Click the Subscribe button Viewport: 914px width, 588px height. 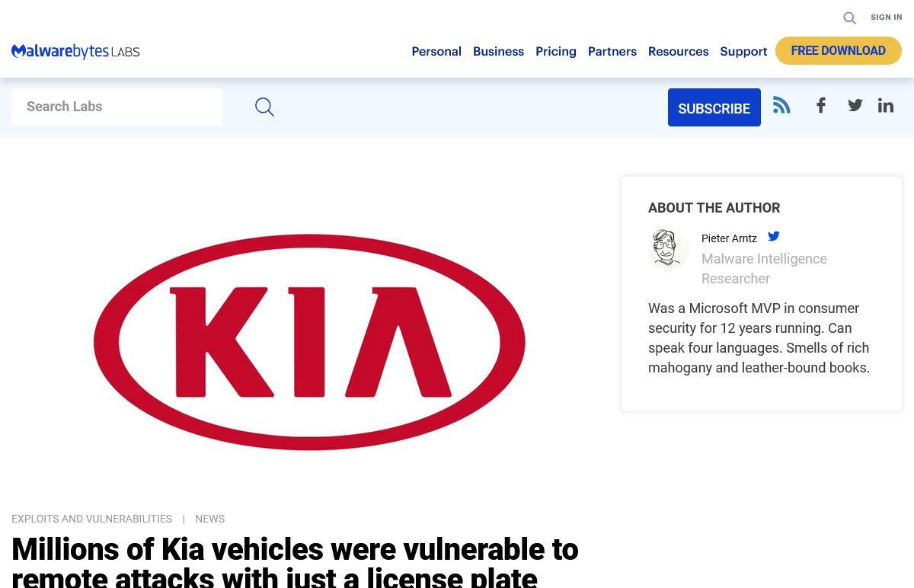click(714, 107)
